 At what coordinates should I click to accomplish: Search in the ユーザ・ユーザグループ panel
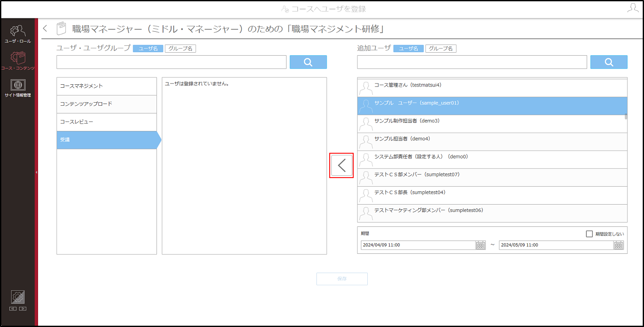pyautogui.click(x=308, y=62)
